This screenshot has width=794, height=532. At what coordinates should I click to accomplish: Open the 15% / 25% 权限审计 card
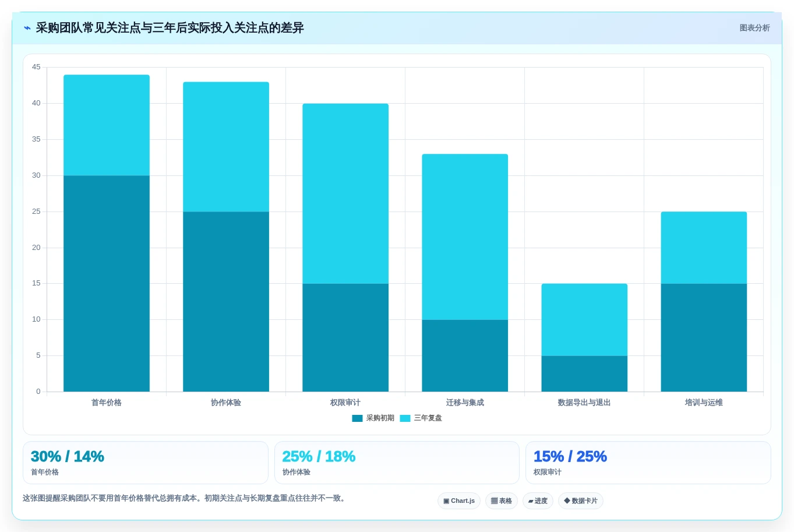coord(648,463)
